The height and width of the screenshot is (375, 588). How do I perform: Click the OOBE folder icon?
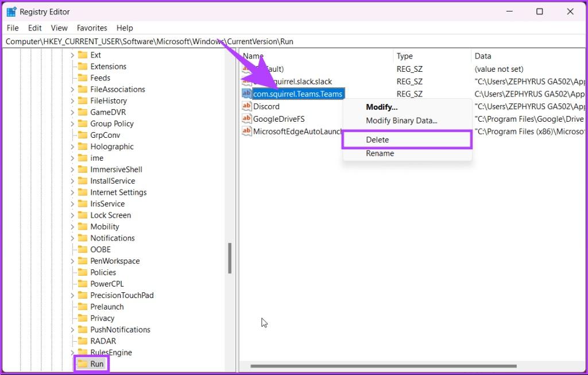(82, 249)
